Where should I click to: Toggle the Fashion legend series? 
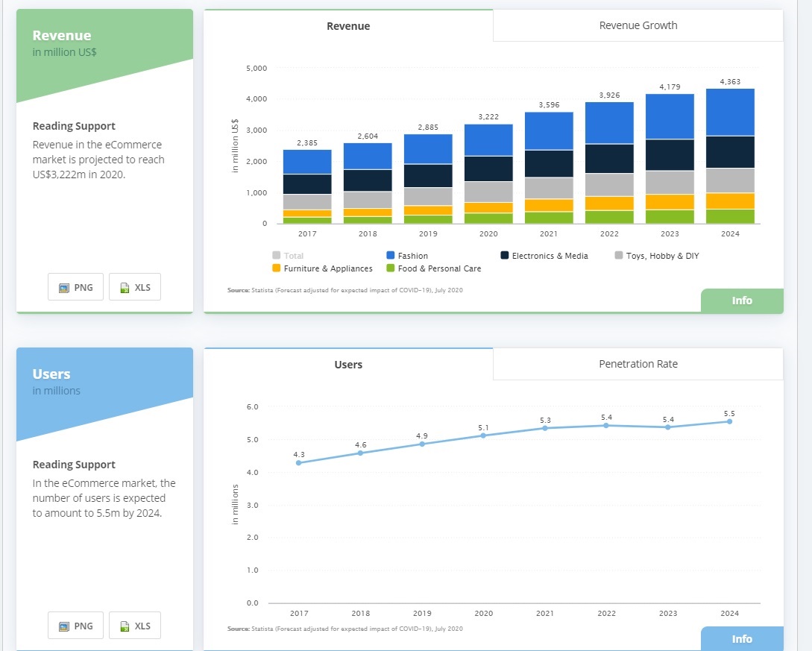(412, 256)
